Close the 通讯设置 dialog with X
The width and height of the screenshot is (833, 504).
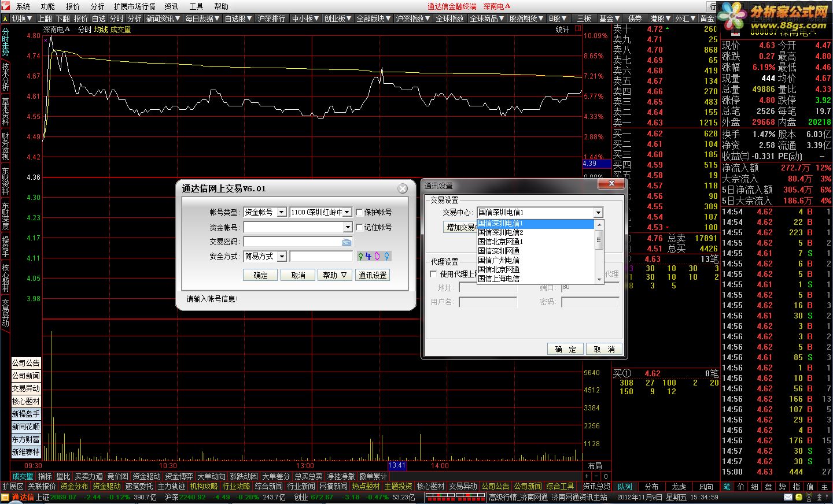611,184
